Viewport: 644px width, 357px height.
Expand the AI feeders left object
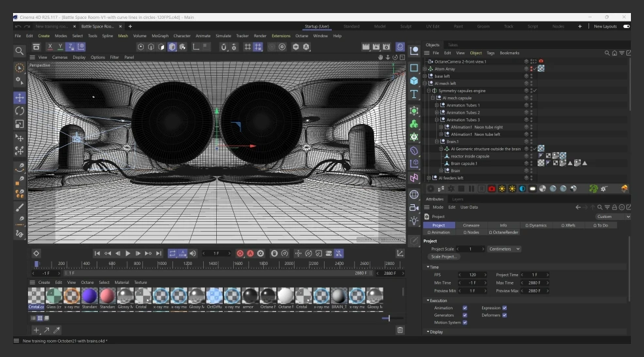pos(428,178)
